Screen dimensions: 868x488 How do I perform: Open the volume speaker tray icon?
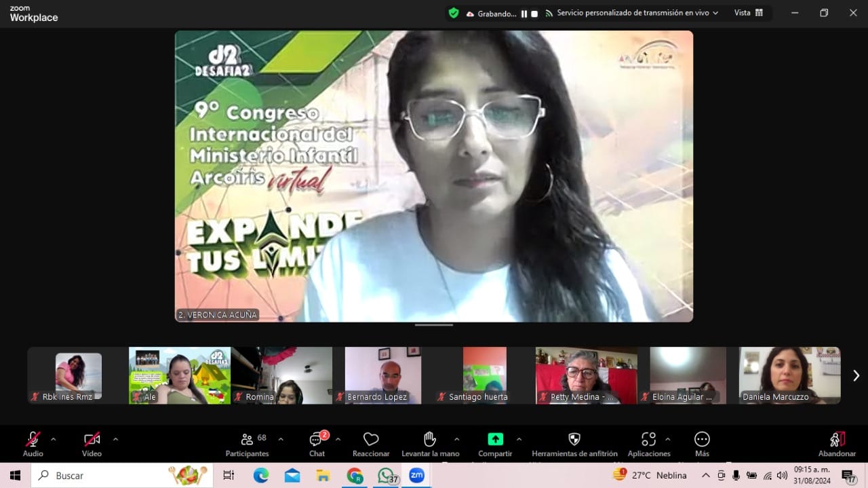782,475
